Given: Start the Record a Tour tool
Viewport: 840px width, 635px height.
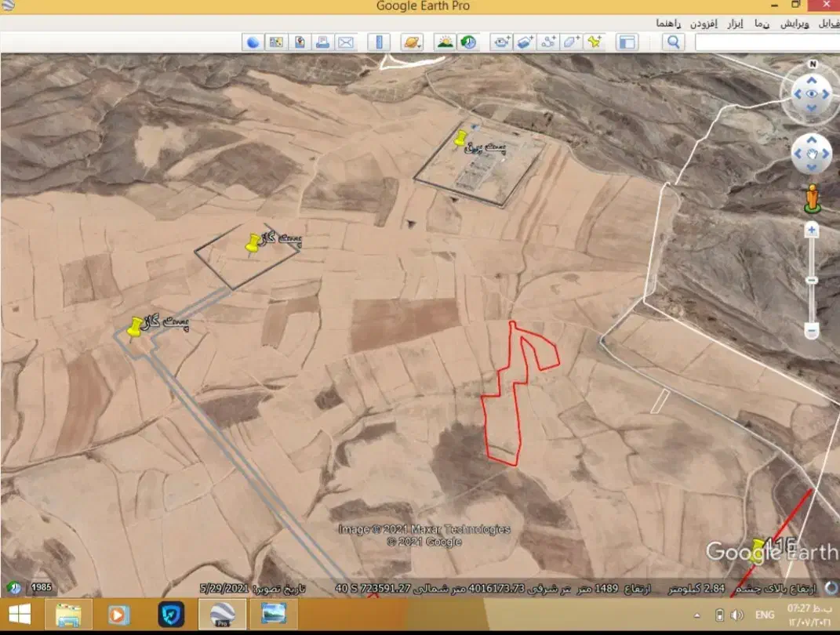Looking at the screenshot, I should (501, 42).
